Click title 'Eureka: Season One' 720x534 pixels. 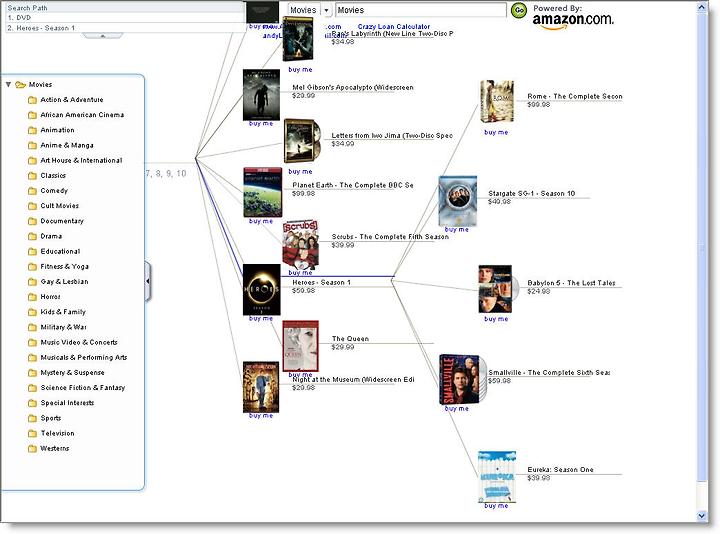tap(560, 470)
